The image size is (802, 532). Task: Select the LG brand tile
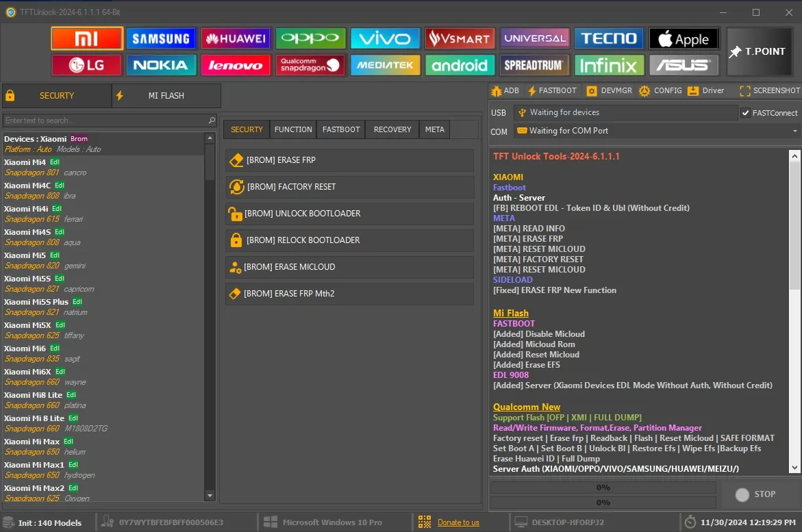(x=87, y=65)
